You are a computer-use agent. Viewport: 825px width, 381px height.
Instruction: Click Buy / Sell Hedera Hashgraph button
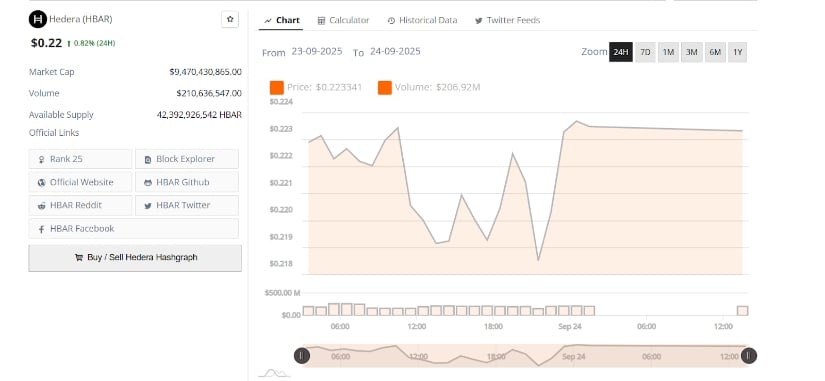[x=135, y=258]
